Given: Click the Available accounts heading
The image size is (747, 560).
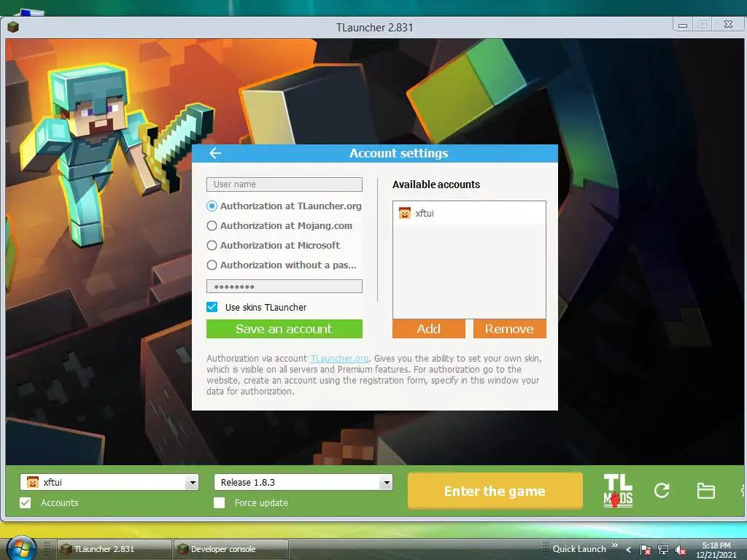Looking at the screenshot, I should tap(436, 184).
